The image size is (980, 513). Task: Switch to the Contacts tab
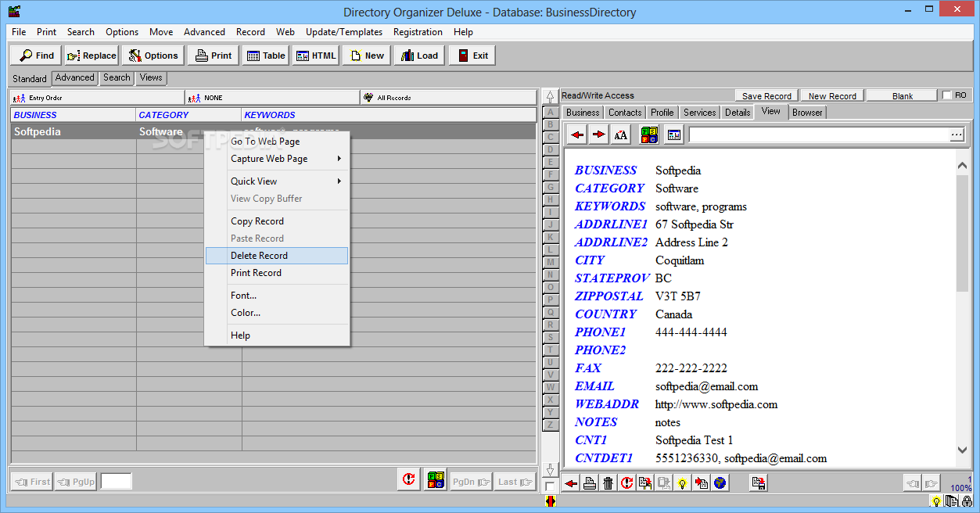625,113
